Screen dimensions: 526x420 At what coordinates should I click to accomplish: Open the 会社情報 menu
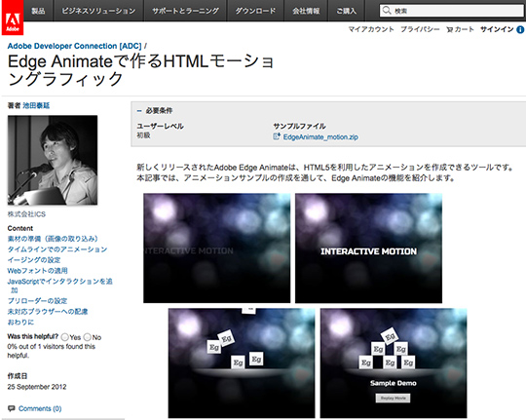click(306, 11)
